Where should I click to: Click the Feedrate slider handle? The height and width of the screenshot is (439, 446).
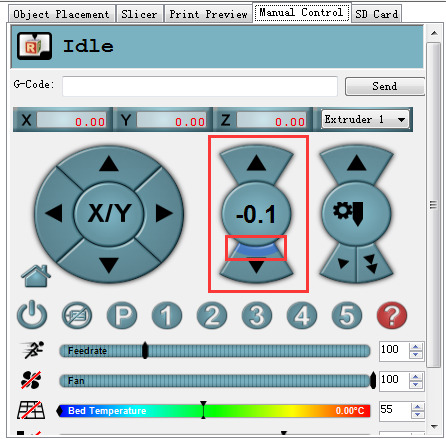coord(145,350)
